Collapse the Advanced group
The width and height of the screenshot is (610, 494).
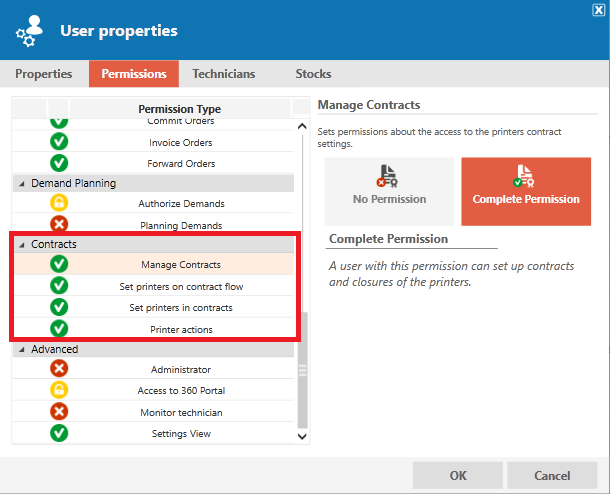[22, 350]
